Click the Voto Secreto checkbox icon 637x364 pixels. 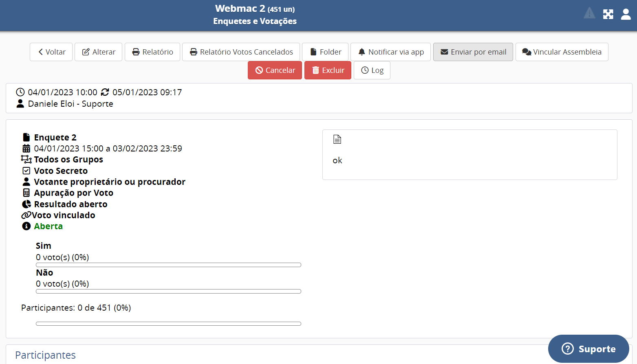pos(26,171)
